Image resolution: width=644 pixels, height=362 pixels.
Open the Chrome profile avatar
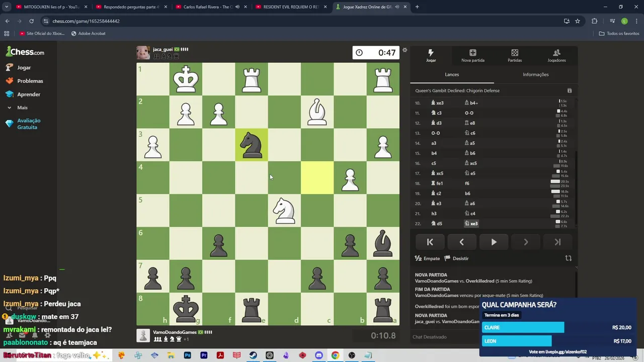(x=624, y=21)
